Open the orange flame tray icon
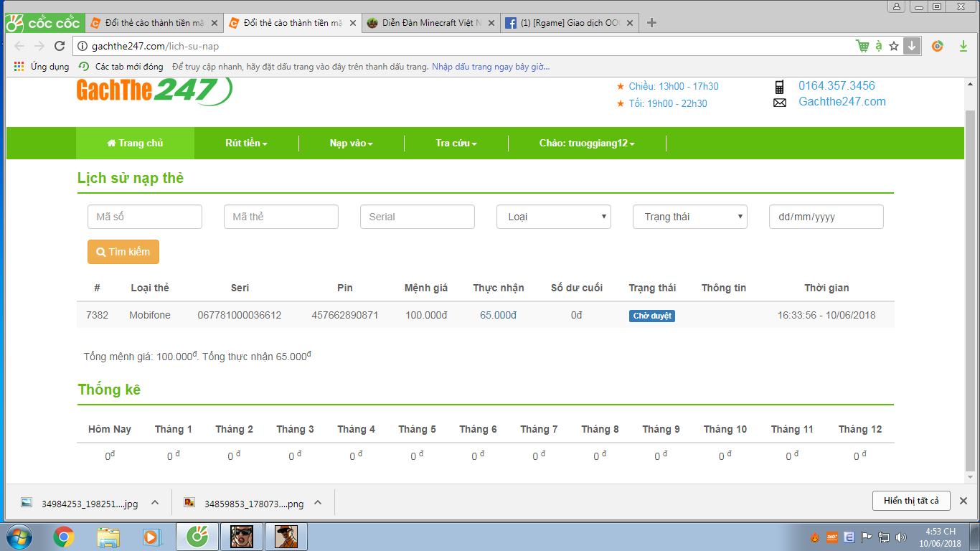Image resolution: width=980 pixels, height=551 pixels. pyautogui.click(x=815, y=537)
